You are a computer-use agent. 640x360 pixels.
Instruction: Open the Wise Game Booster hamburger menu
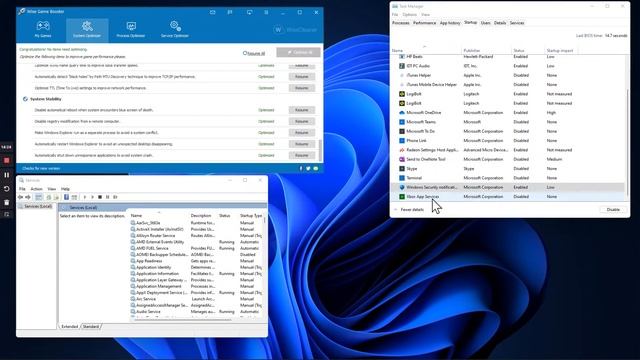point(266,12)
